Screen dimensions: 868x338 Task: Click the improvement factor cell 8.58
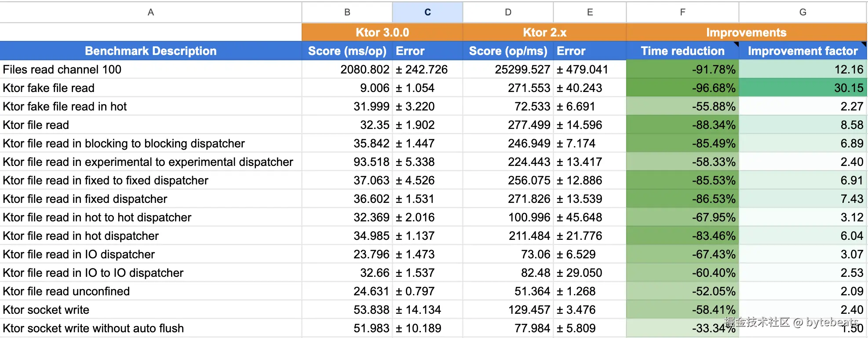pos(802,125)
